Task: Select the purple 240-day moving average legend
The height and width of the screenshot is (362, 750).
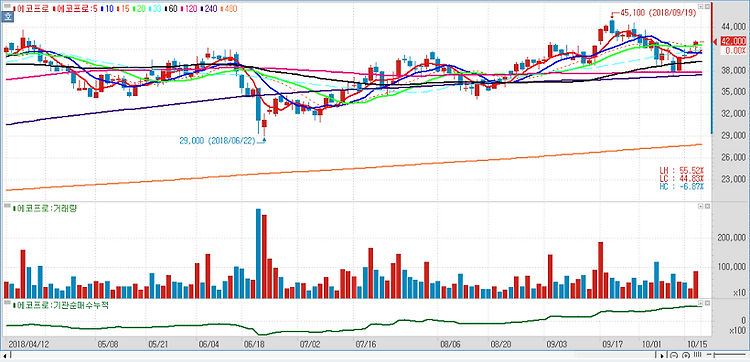Action: coord(210,9)
